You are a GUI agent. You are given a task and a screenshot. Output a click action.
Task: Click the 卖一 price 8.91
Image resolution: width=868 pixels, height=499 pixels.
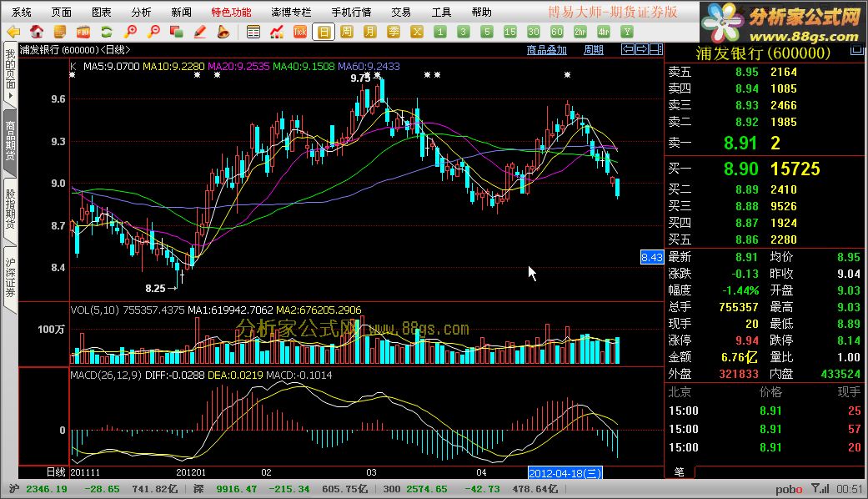point(740,143)
